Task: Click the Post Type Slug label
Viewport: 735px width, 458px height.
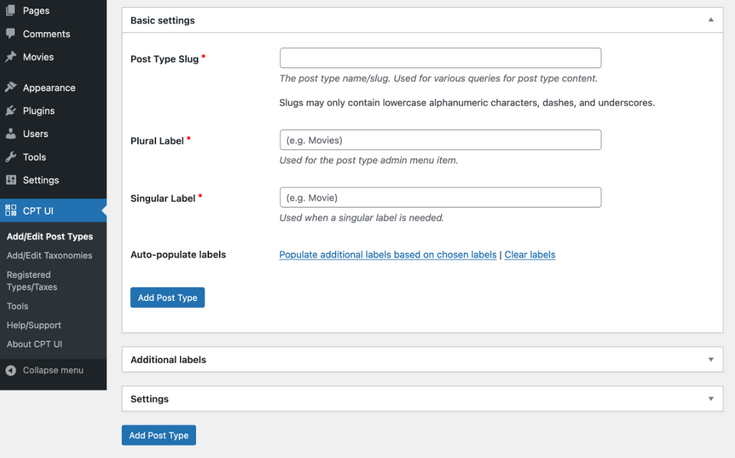Action: [165, 59]
